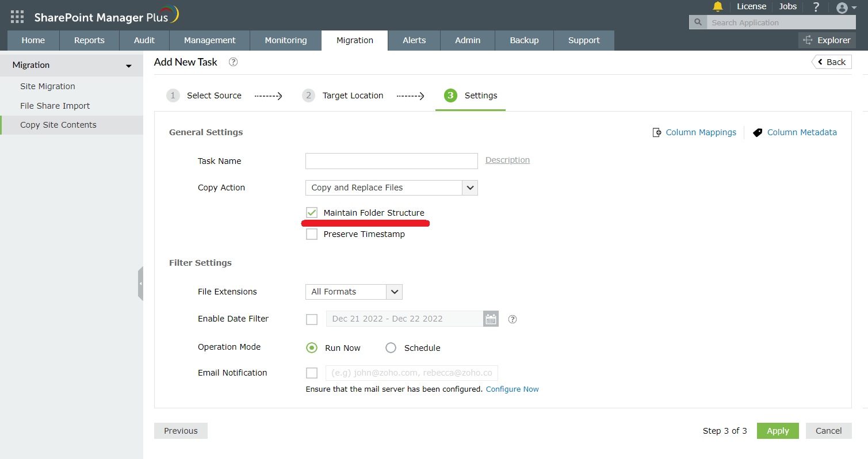Click the Explorer tree icon
This screenshot has height=459, width=868.
[x=808, y=40]
